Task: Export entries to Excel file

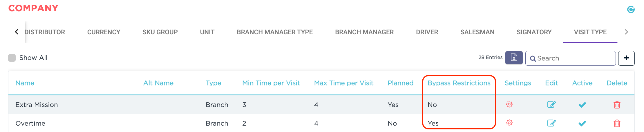Action: click(x=514, y=58)
